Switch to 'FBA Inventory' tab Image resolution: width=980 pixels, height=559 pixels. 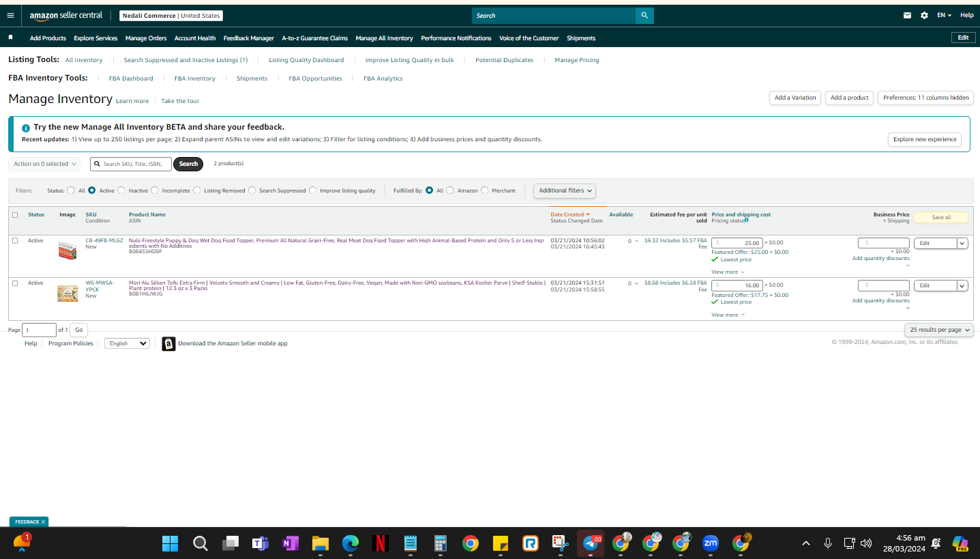coord(195,78)
